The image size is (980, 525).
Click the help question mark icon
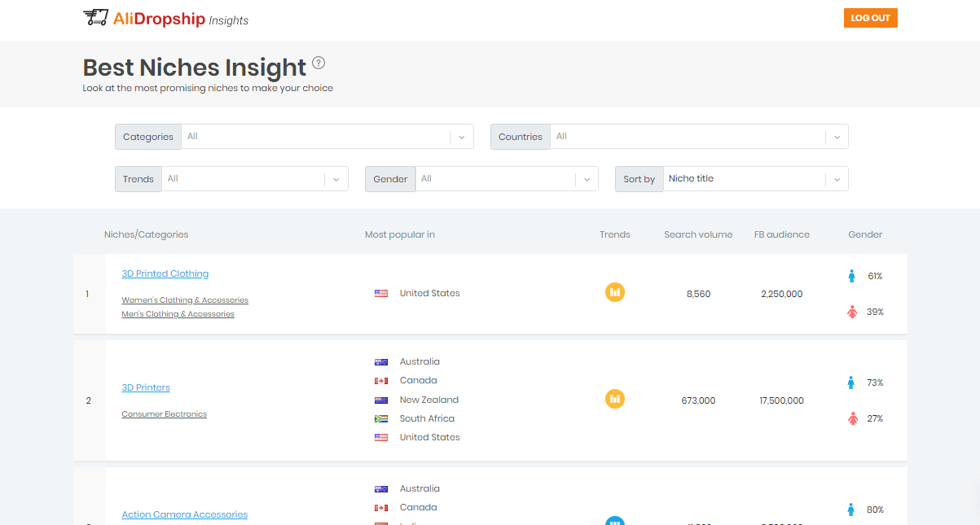click(x=319, y=63)
